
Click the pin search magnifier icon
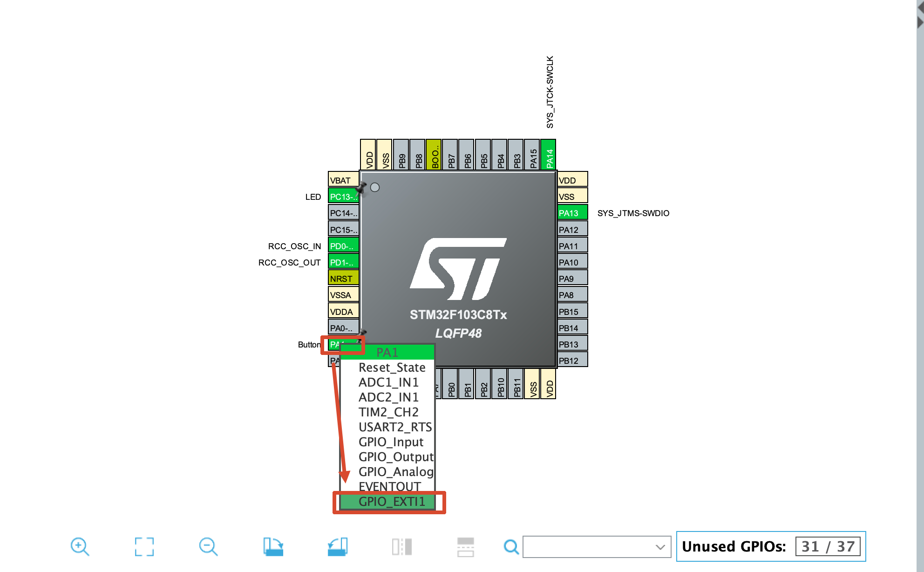click(511, 546)
